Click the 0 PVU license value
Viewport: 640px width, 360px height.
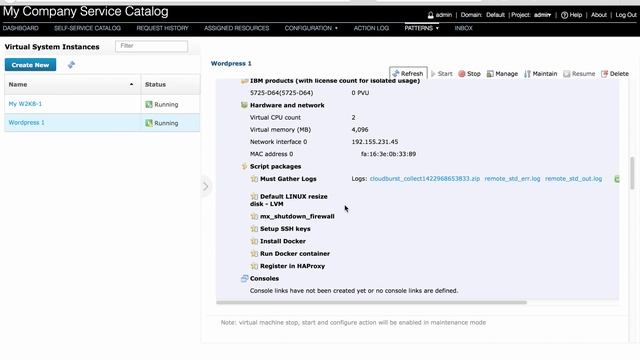click(x=360, y=93)
